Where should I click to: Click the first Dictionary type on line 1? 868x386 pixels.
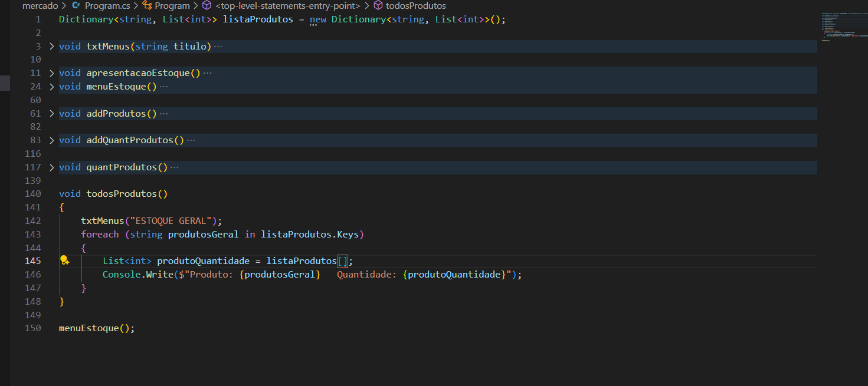tap(86, 19)
